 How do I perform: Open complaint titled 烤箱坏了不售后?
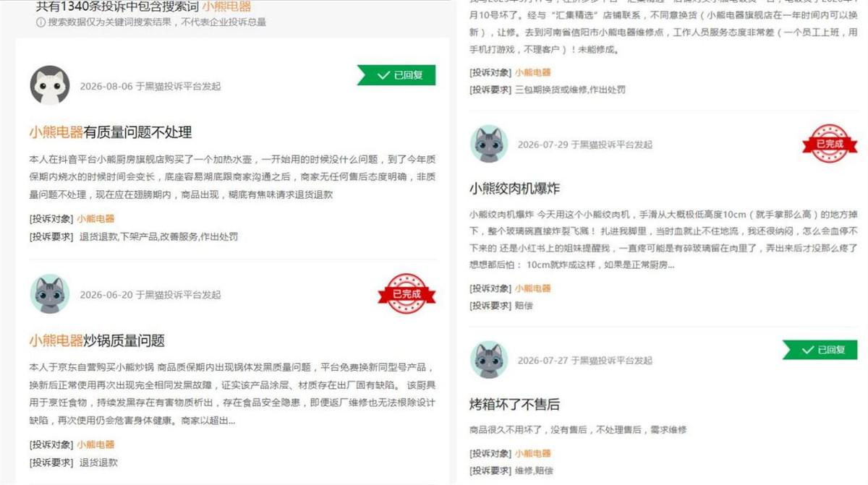[x=514, y=404]
